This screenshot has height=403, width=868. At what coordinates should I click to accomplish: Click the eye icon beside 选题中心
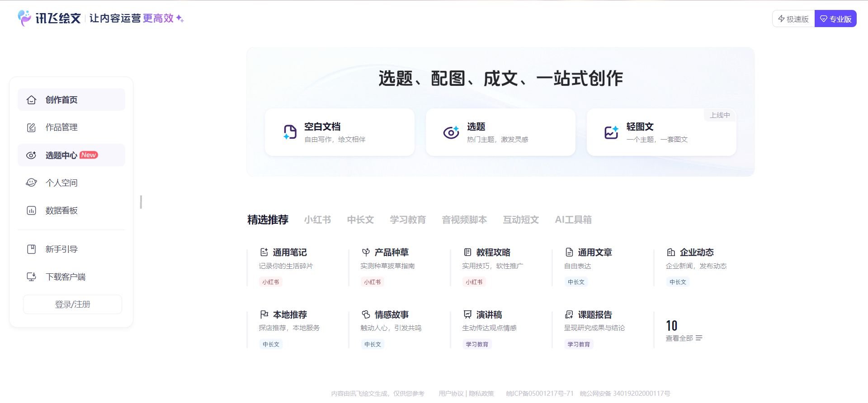coord(31,155)
